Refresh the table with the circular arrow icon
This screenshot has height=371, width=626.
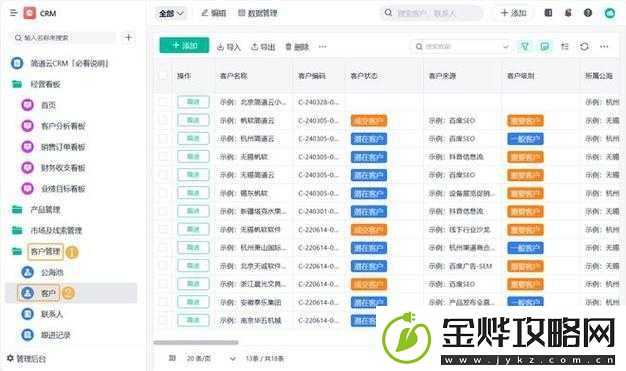tap(584, 46)
